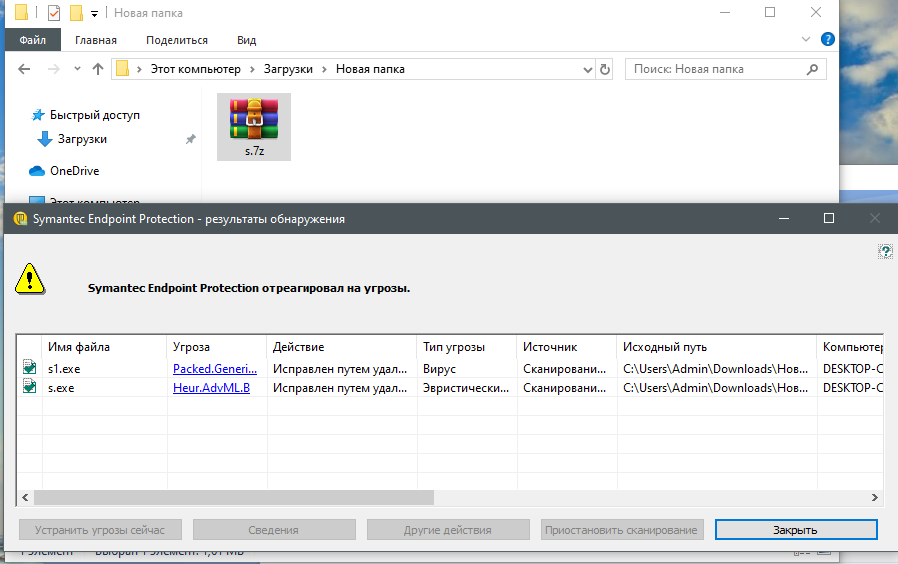Open the Файл menu tab

point(33,40)
